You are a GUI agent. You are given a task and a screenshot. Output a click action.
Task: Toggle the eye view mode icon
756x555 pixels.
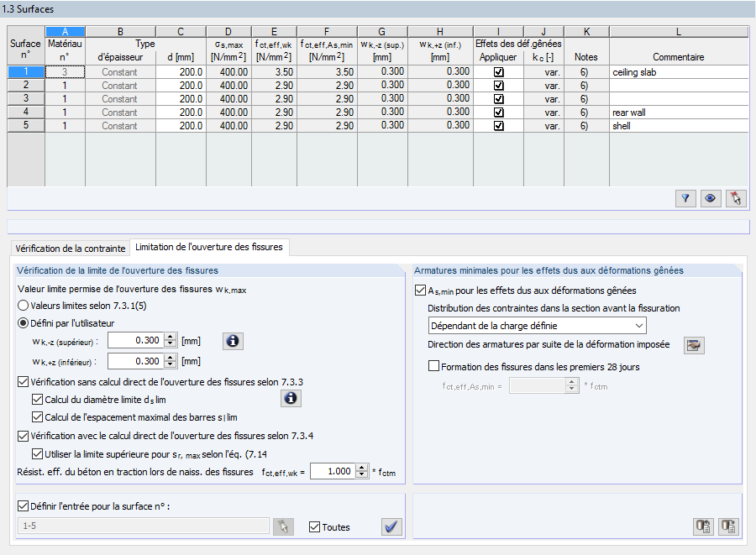(710, 198)
